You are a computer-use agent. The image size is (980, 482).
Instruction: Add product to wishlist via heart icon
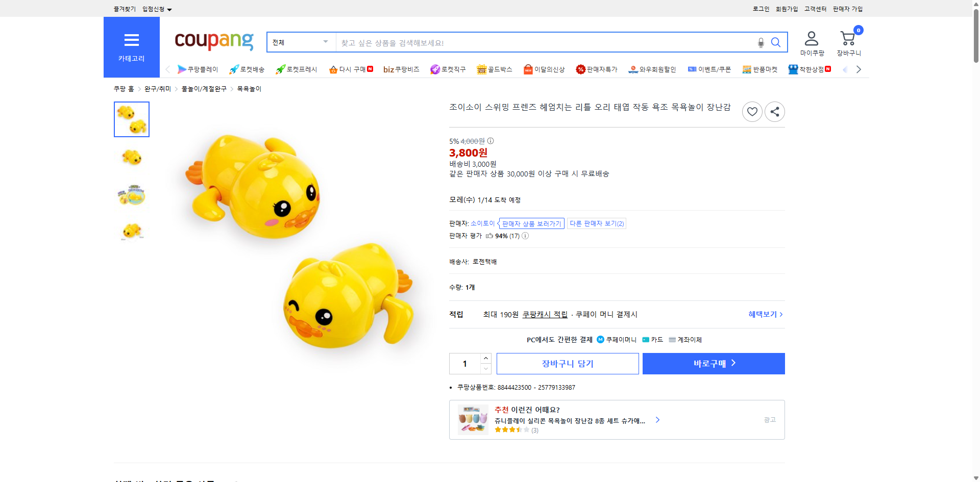[752, 111]
